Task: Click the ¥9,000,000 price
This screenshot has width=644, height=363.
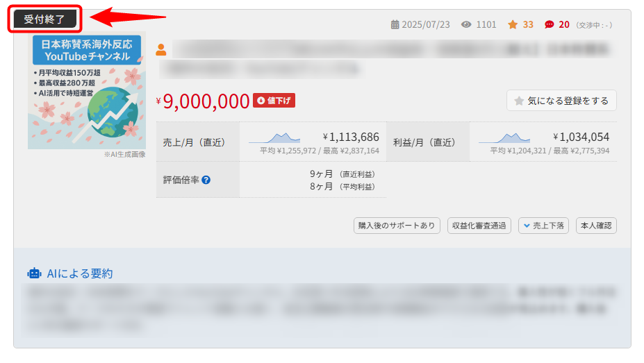Action: coord(206,101)
